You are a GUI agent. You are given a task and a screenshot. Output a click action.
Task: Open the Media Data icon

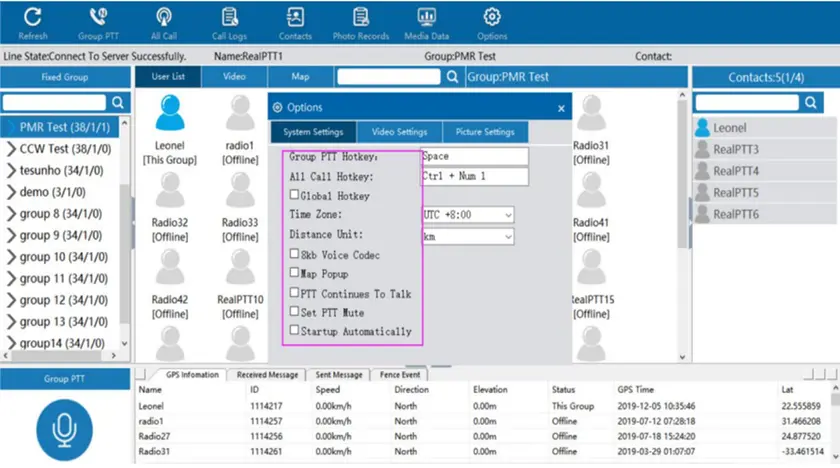point(426,21)
